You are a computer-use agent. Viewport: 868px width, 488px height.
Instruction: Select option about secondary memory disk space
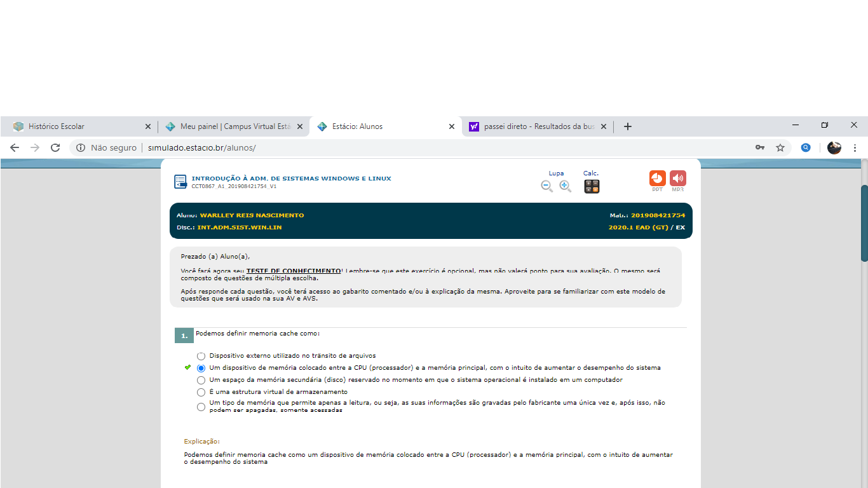(x=201, y=380)
